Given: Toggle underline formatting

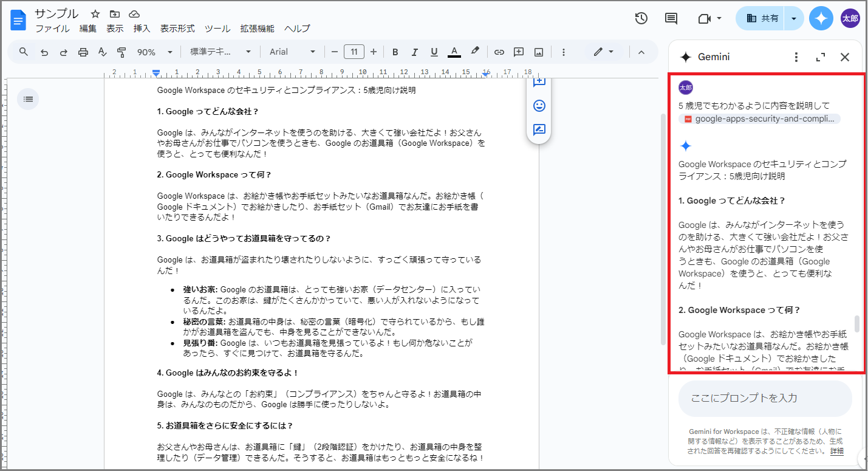Looking at the screenshot, I should point(434,52).
